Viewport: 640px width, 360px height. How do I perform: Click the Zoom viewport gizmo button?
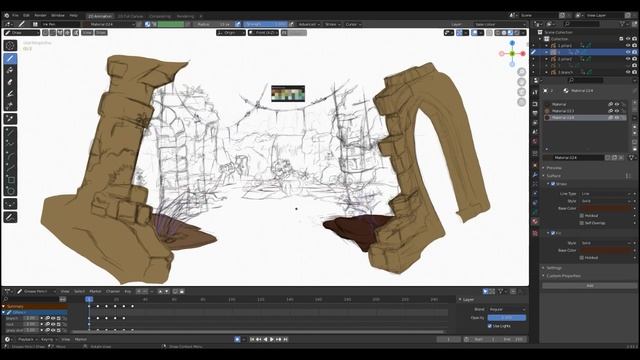tap(522, 72)
